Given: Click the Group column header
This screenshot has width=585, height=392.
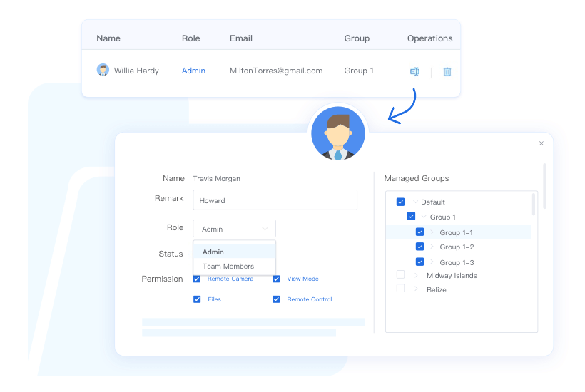Looking at the screenshot, I should (357, 38).
